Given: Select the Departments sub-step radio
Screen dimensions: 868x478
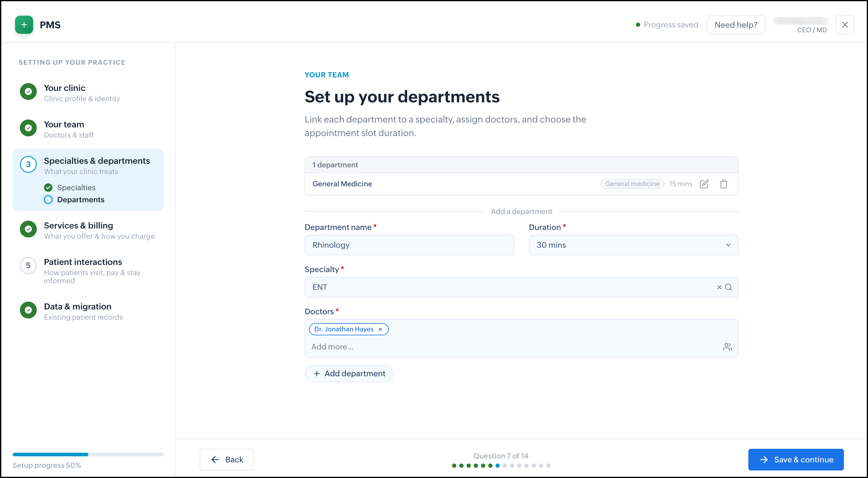Looking at the screenshot, I should tap(48, 200).
